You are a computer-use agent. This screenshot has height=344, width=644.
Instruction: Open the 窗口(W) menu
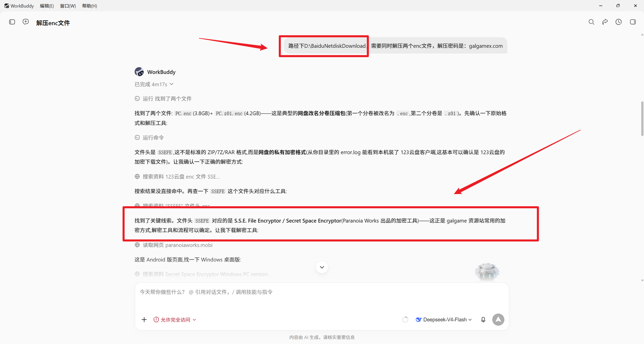(68, 6)
